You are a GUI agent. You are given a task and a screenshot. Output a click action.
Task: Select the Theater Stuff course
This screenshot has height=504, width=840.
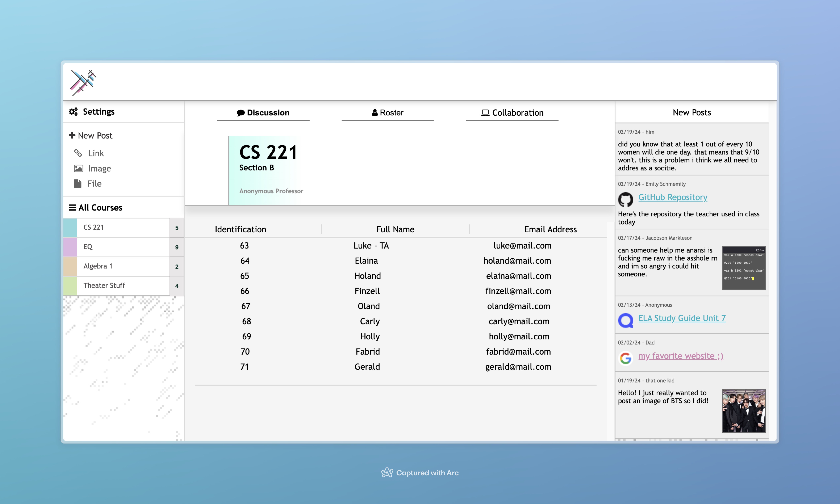coord(104,286)
